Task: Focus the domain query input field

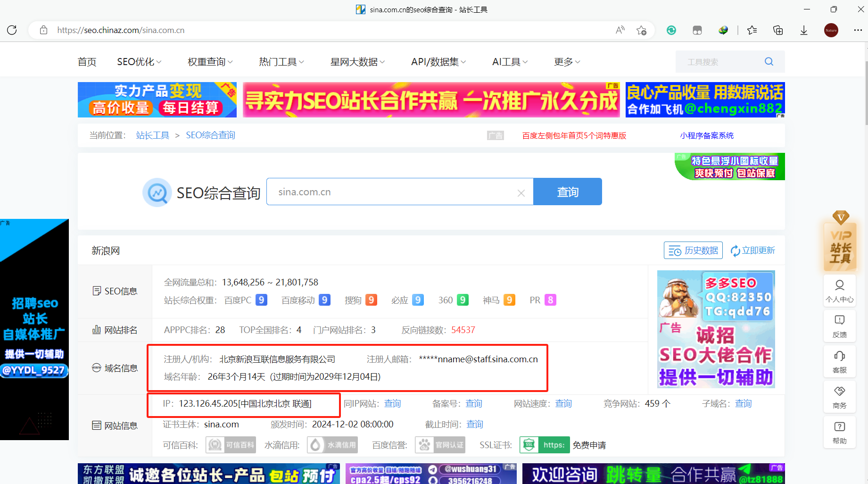Action: [x=400, y=192]
